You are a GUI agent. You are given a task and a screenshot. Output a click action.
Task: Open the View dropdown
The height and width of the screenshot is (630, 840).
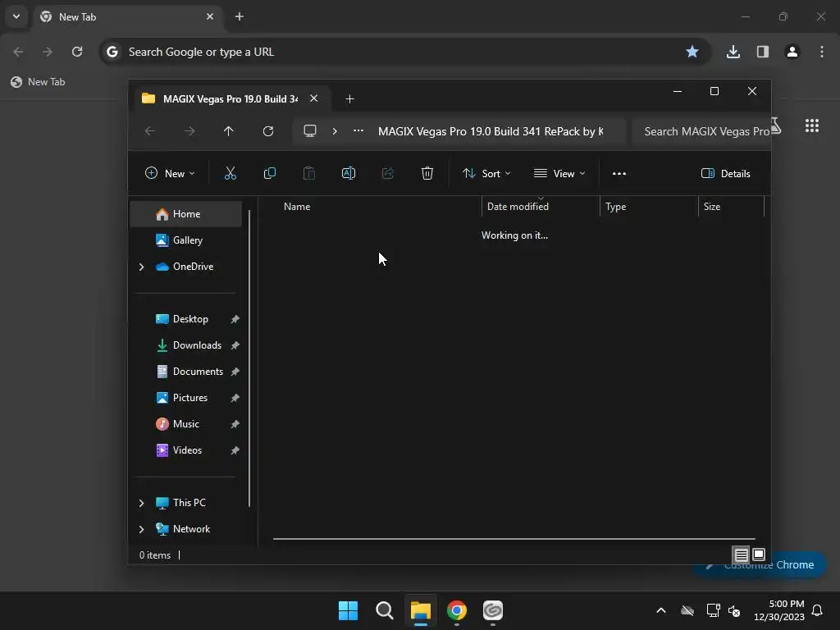click(x=559, y=173)
